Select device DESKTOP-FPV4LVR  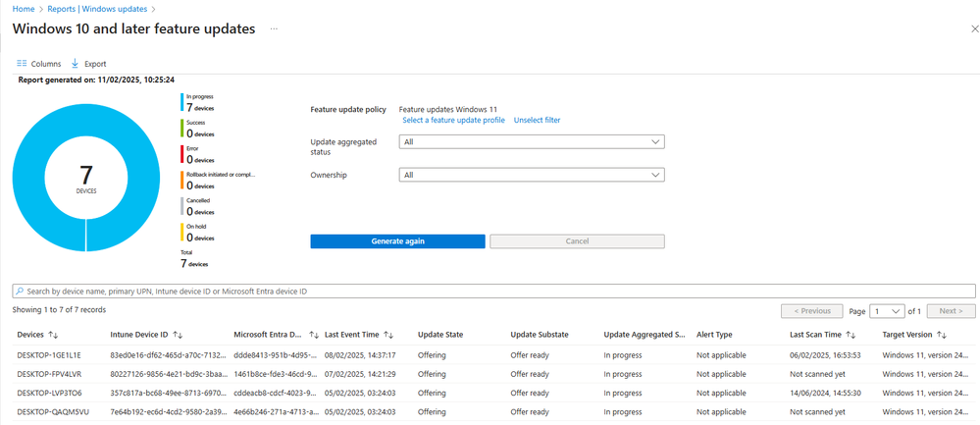point(49,374)
